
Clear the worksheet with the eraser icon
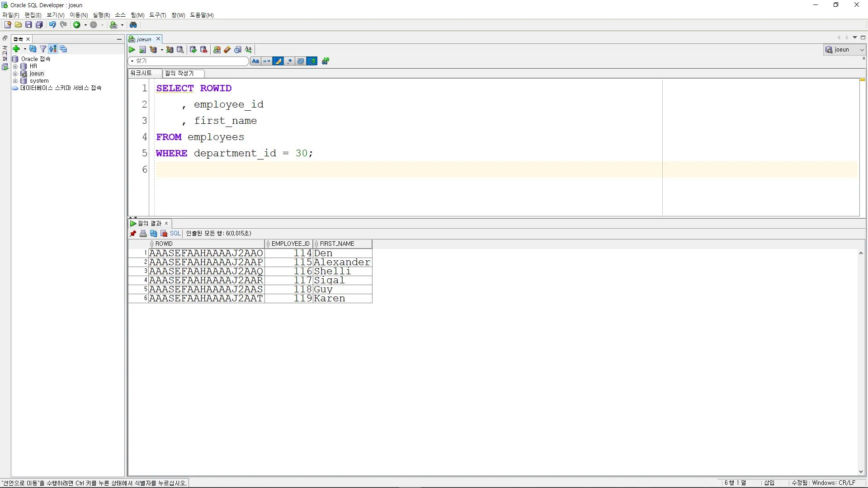click(227, 50)
